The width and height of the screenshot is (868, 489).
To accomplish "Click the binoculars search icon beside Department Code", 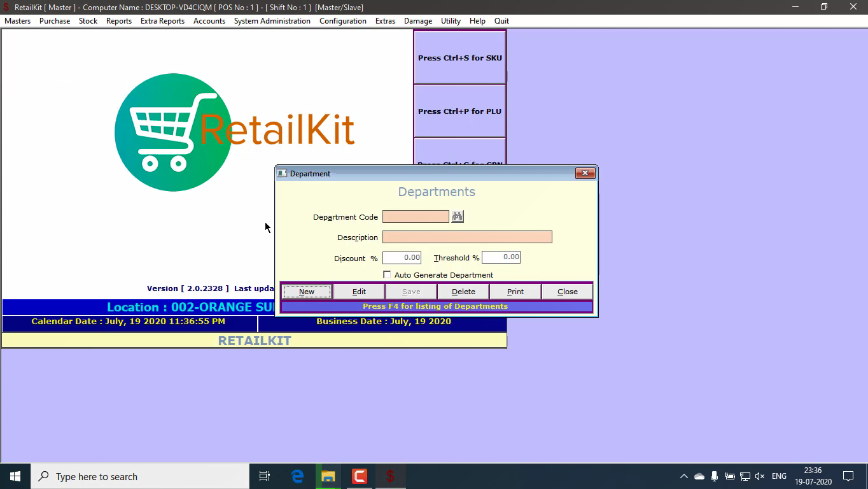I will (x=458, y=216).
